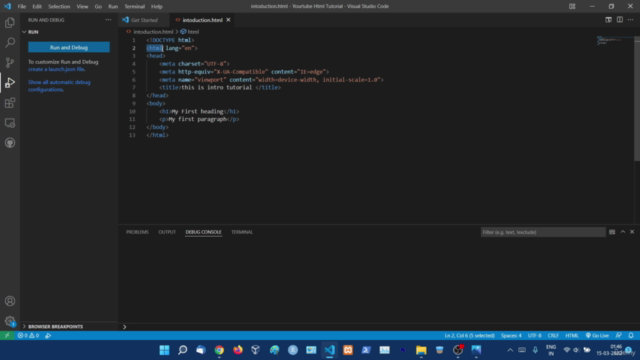Change UTF-8 encoding in status bar
Screen dimensions: 640x360
tap(535, 336)
